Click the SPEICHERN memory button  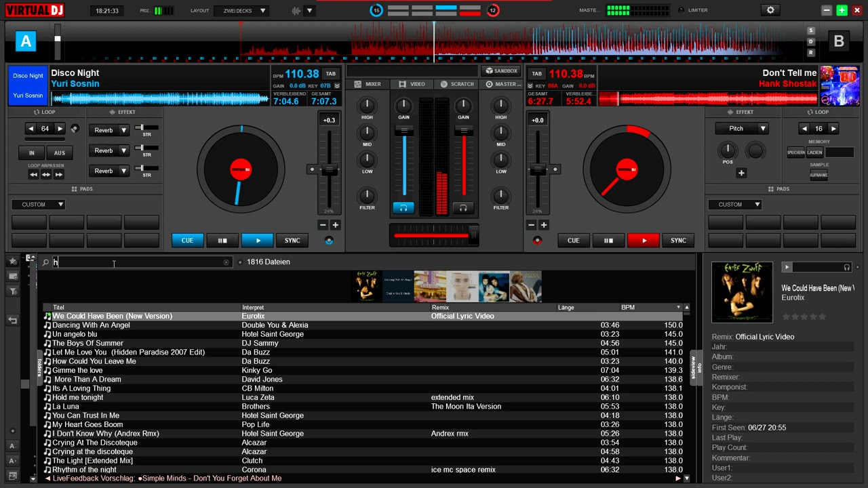[x=796, y=152]
